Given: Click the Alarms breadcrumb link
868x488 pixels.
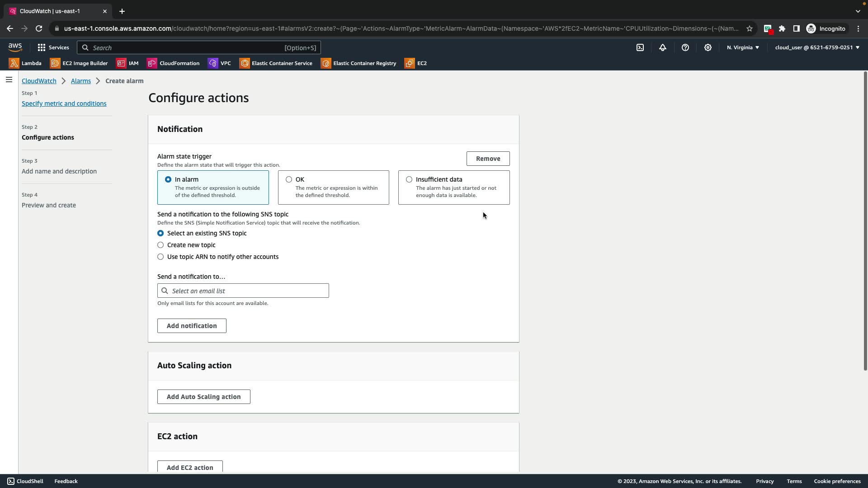Looking at the screenshot, I should coord(81,81).
